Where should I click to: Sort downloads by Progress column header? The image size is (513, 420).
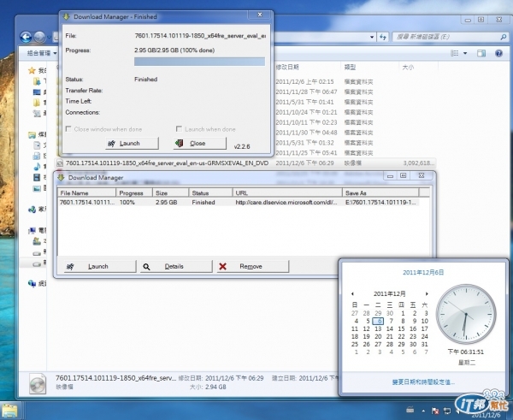point(134,192)
